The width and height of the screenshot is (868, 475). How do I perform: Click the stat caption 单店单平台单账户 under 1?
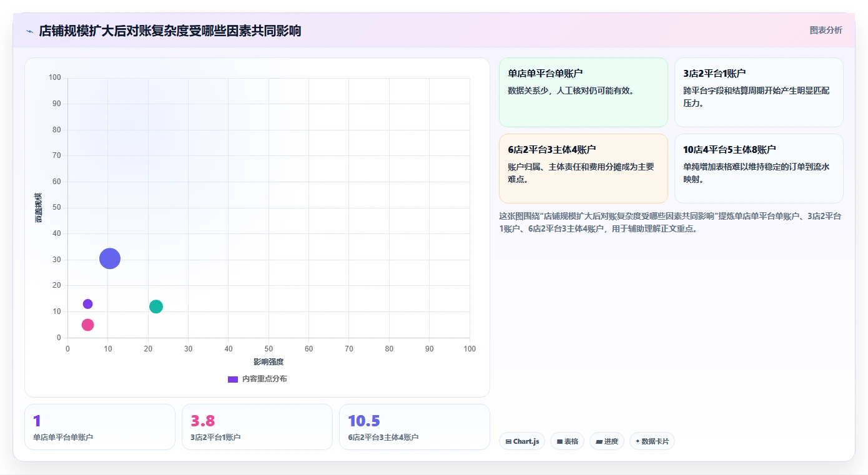[x=63, y=438]
